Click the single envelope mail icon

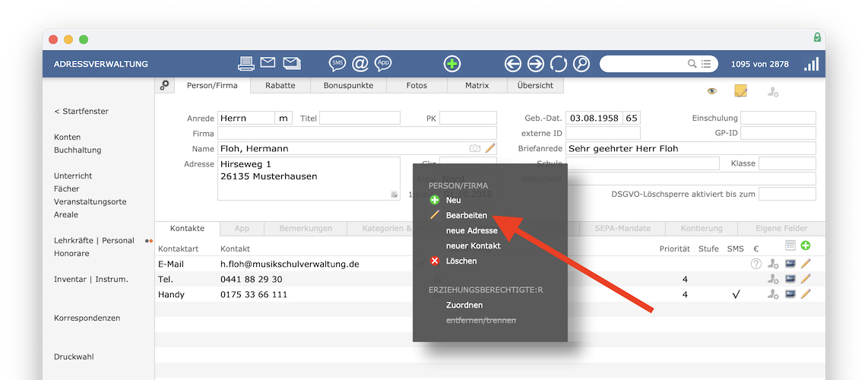pos(268,63)
